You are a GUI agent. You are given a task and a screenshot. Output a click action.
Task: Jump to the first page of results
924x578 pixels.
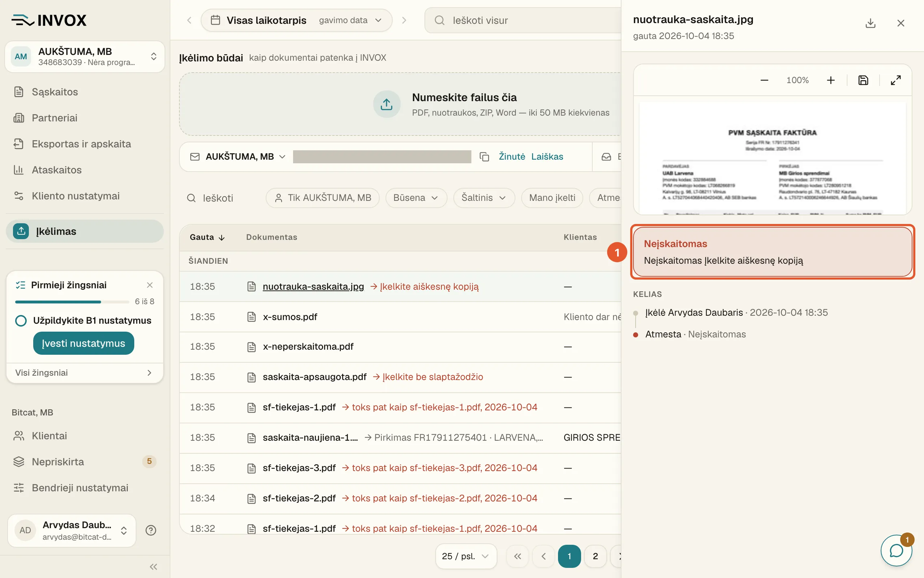pos(517,556)
